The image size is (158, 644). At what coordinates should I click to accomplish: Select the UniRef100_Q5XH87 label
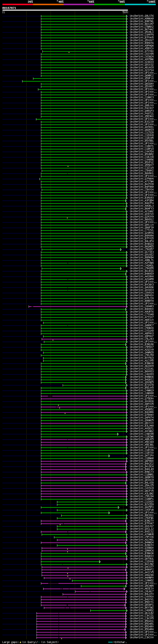coord(142,87)
